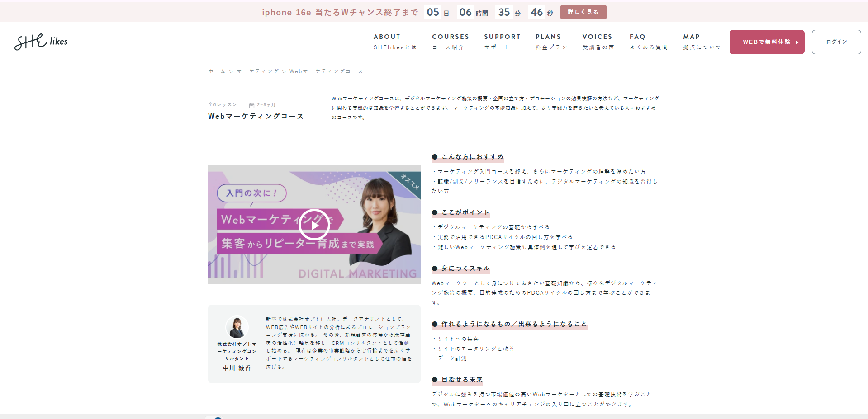Click the ・データ計測 bullet
This screenshot has width=868, height=419.
coord(449,358)
